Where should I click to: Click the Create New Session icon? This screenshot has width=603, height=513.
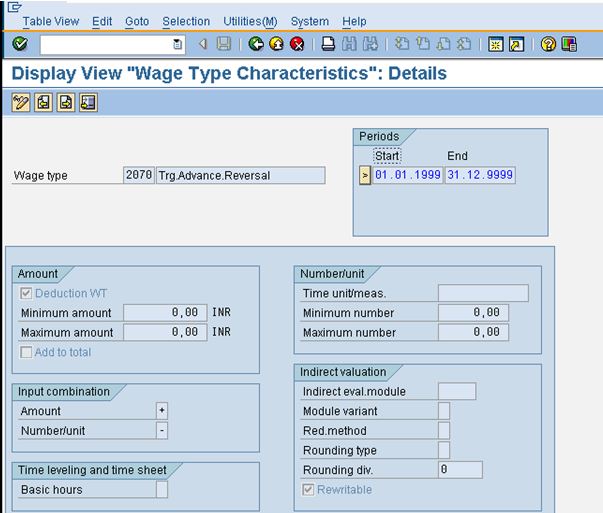pyautogui.click(x=496, y=44)
